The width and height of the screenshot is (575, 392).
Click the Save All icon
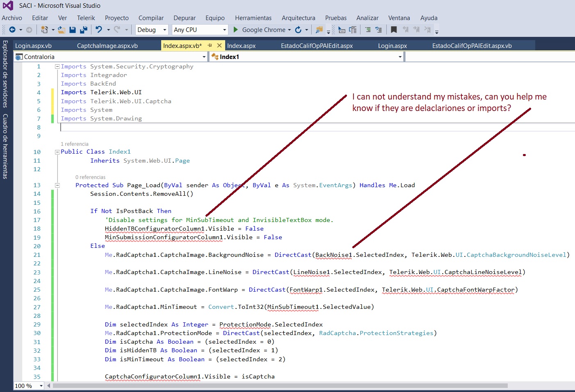click(x=84, y=29)
